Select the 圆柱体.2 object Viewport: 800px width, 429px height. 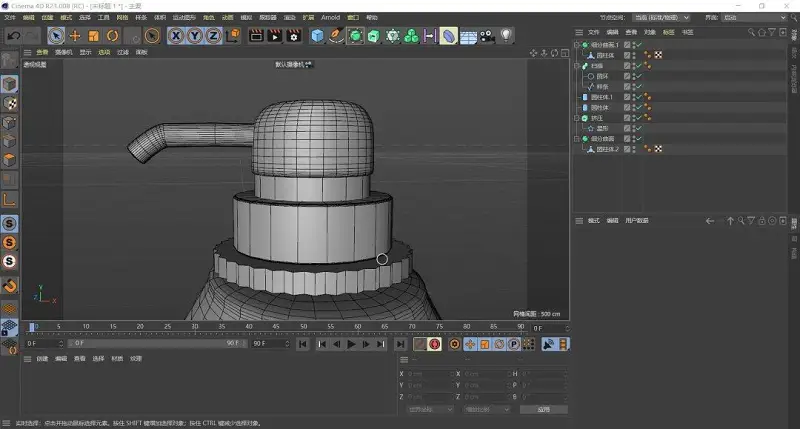coord(607,149)
